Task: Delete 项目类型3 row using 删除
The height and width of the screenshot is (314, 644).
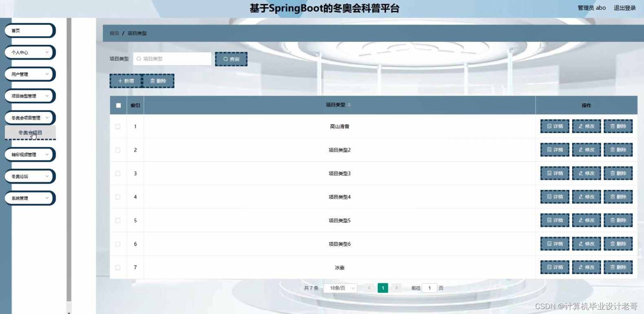Action: coord(618,173)
